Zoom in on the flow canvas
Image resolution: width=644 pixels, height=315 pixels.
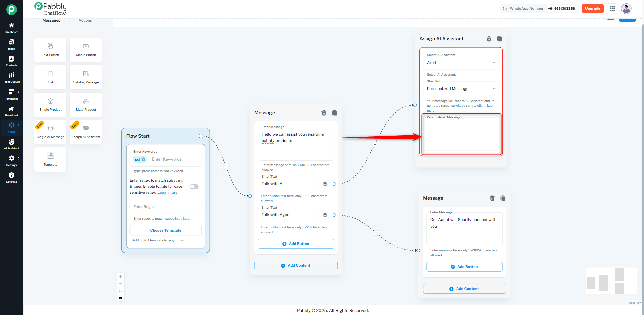pos(121,276)
